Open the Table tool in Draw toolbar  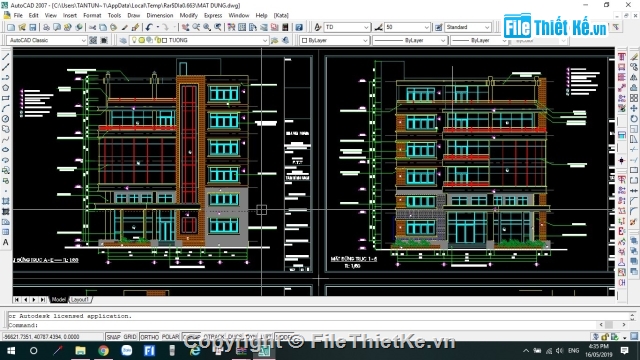tap(5, 232)
